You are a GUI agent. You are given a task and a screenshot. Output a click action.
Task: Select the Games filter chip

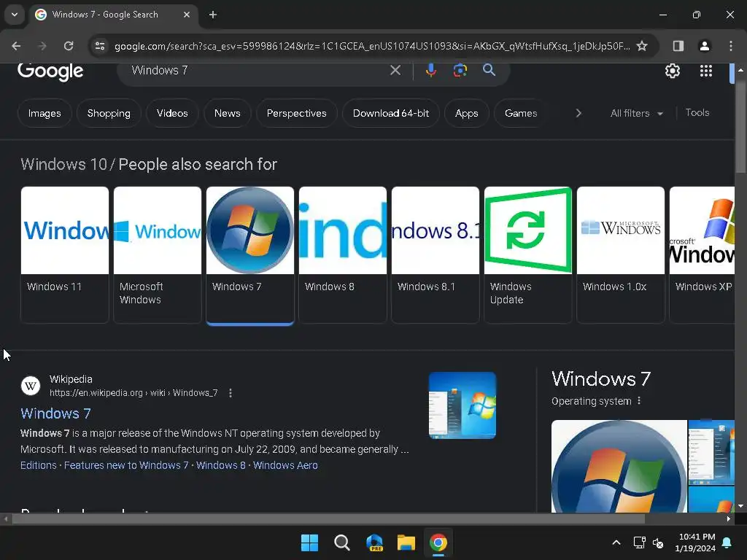(520, 113)
